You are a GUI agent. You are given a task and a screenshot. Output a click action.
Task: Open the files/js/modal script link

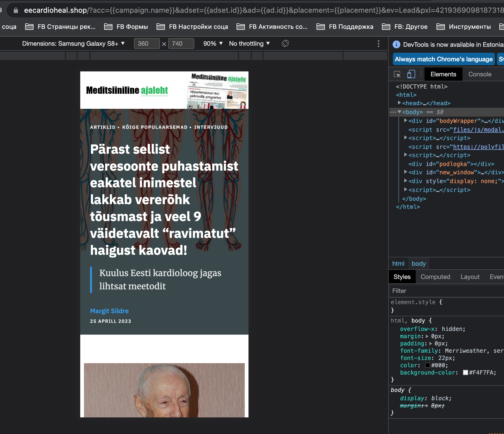point(478,130)
